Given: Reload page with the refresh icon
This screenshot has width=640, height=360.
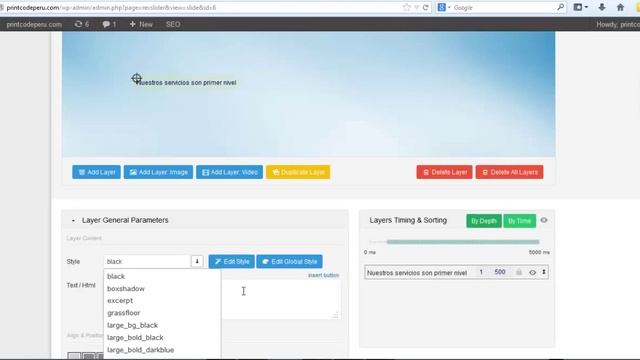Looking at the screenshot, I should 425,7.
